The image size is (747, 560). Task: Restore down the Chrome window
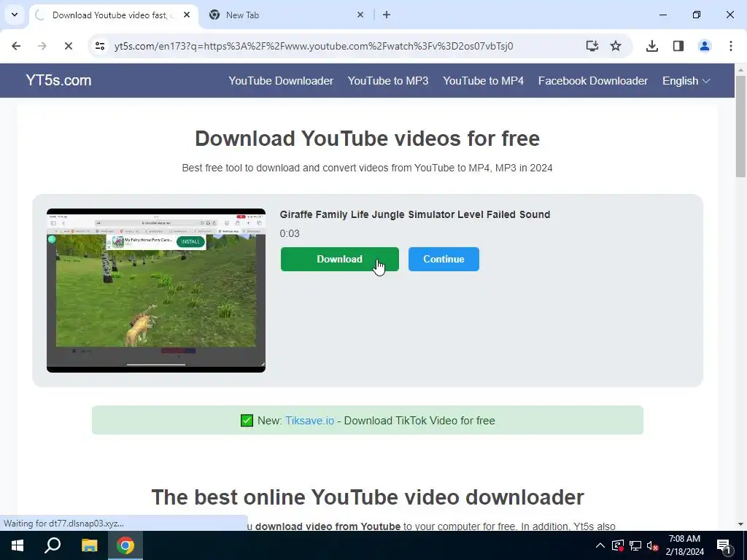(x=697, y=15)
